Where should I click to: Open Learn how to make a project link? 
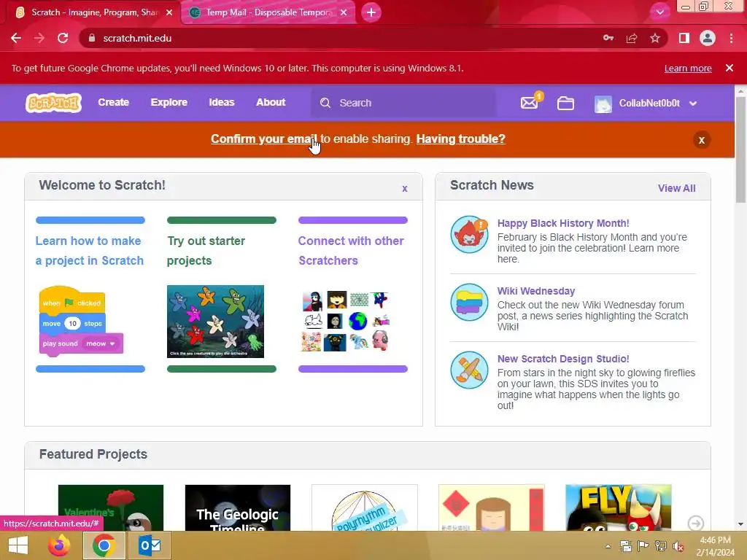[90, 251]
